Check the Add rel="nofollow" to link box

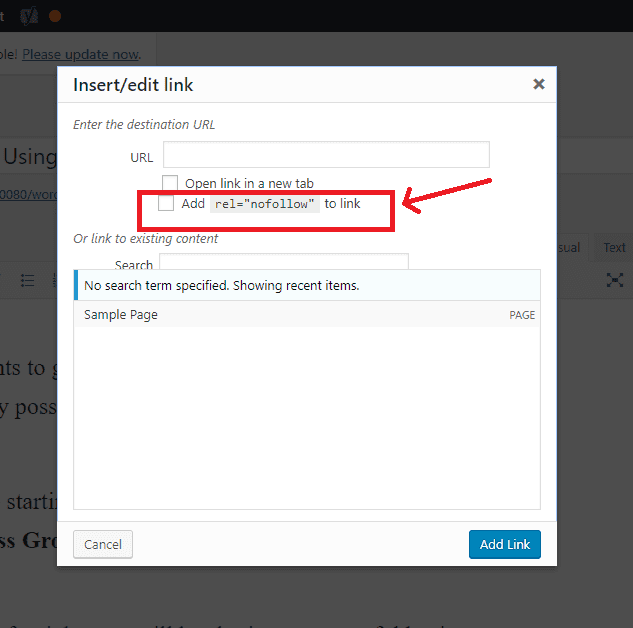166,203
